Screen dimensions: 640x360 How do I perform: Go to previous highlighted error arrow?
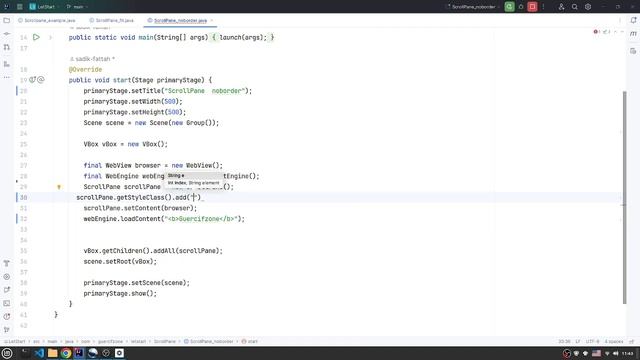click(615, 31)
